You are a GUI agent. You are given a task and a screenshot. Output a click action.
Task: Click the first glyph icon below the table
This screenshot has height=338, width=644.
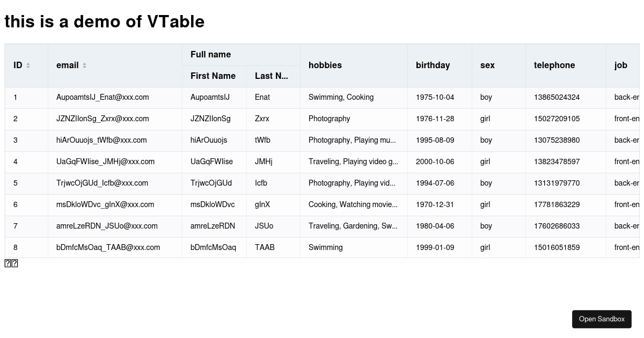[6, 263]
